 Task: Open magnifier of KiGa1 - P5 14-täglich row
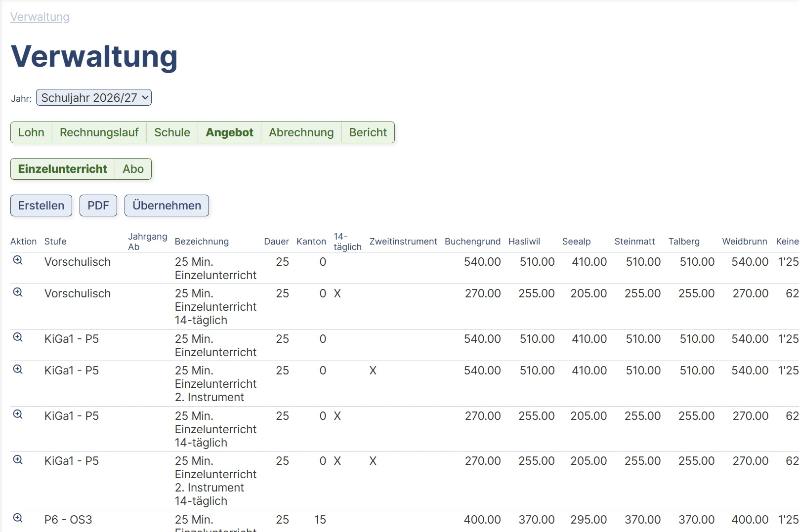click(18, 414)
